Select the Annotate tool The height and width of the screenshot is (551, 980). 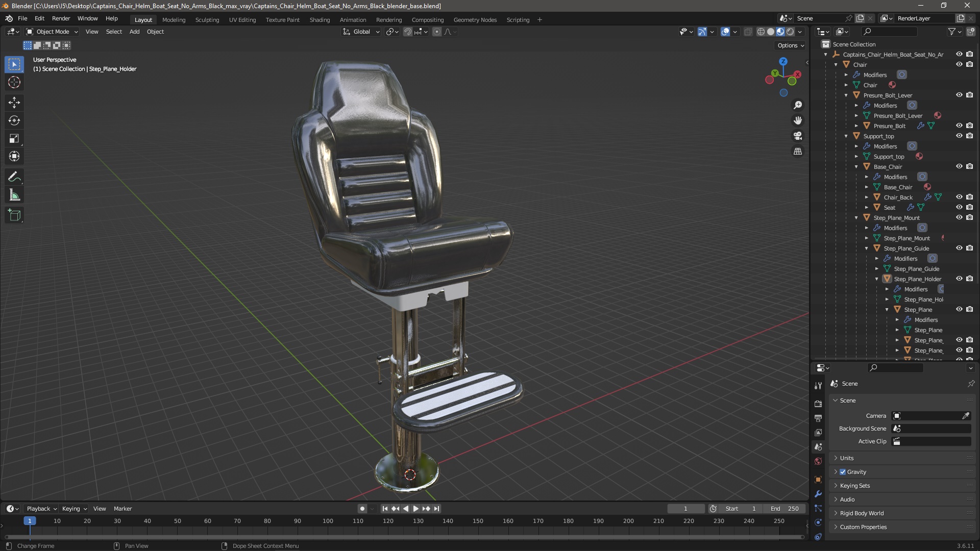tap(14, 177)
